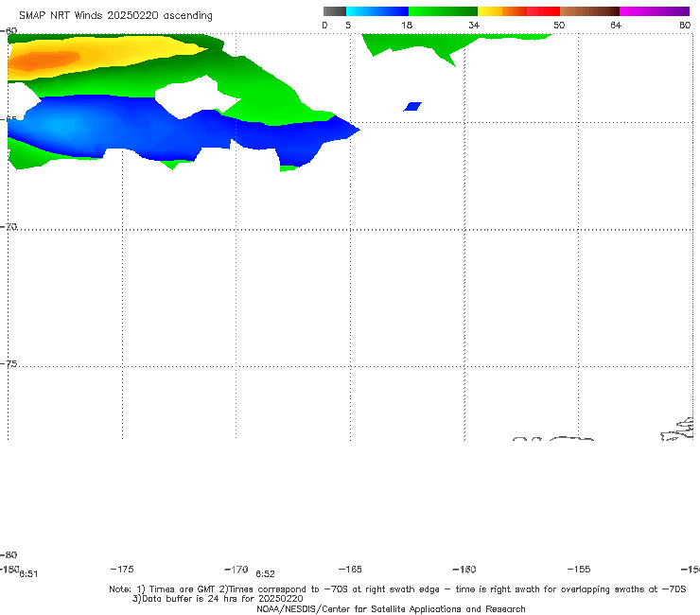The width and height of the screenshot is (700, 615).
Task: Click the 'Data buffer is 24 hrs' note line
Action: 218,599
